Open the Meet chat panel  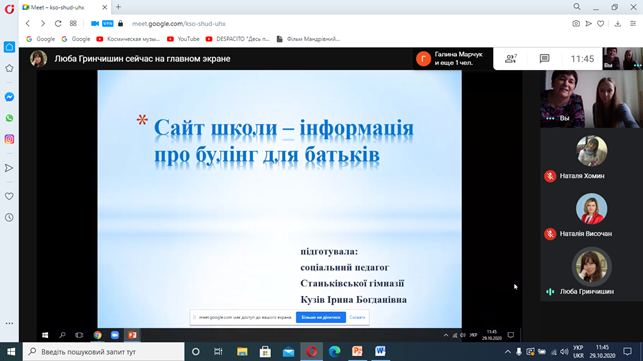point(544,59)
